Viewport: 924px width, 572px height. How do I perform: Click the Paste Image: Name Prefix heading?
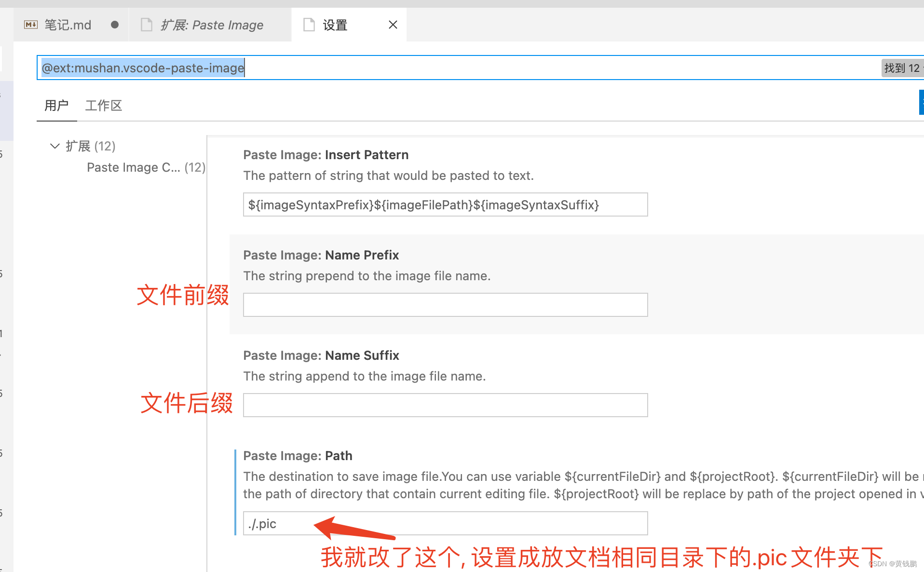pyautogui.click(x=321, y=255)
